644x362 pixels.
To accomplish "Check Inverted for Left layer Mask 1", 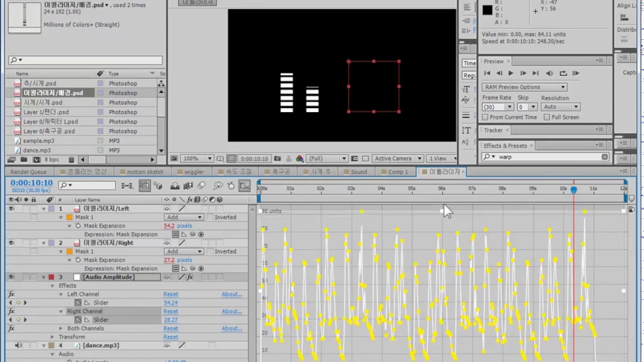I will [209, 217].
